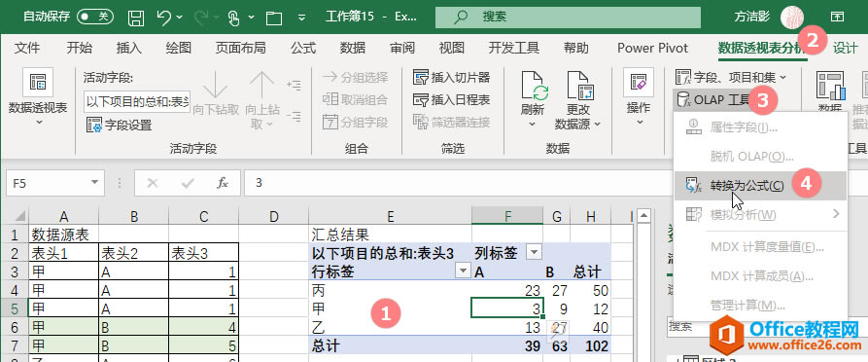Click the 向下钻取 arrow icon

pos(216,85)
